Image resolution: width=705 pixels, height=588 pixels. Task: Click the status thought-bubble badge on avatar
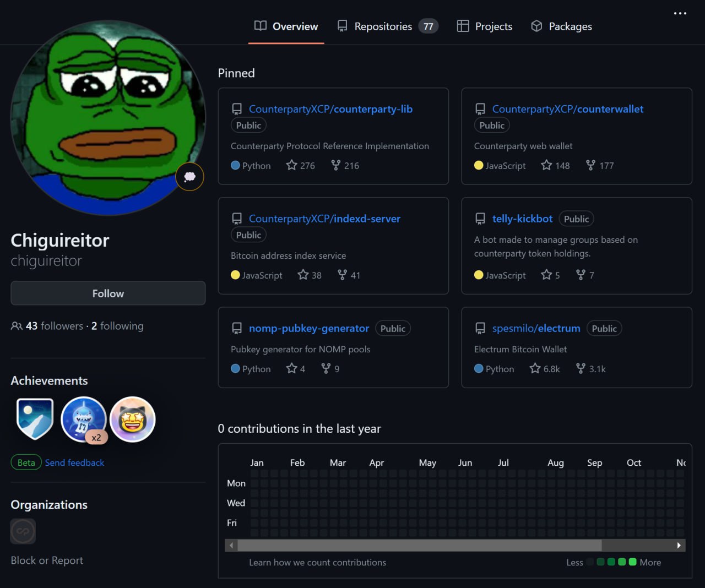[x=189, y=177]
